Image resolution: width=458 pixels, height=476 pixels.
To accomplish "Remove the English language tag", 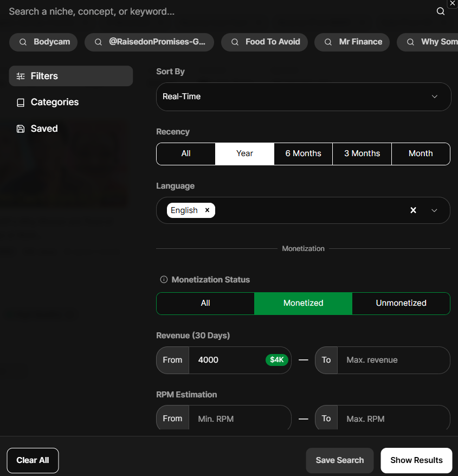I will pyautogui.click(x=207, y=210).
